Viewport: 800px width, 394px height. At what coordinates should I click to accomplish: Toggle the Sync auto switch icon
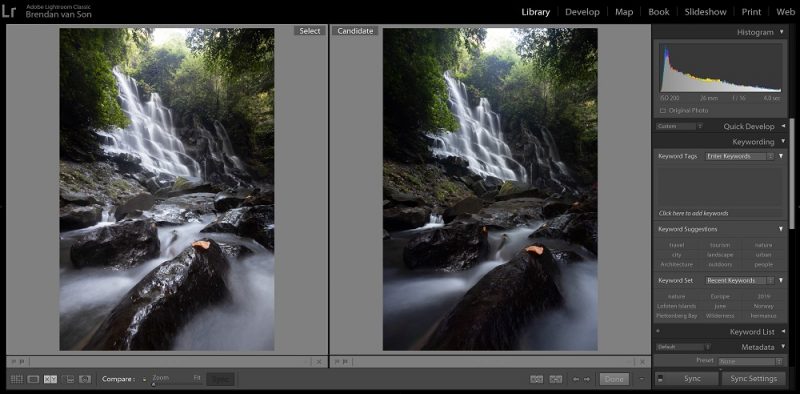coord(660,379)
